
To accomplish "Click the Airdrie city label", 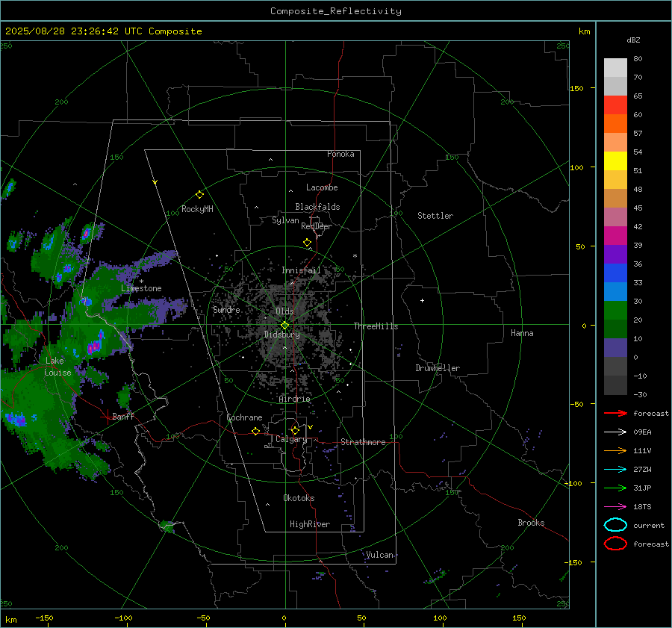I will 294,399.
